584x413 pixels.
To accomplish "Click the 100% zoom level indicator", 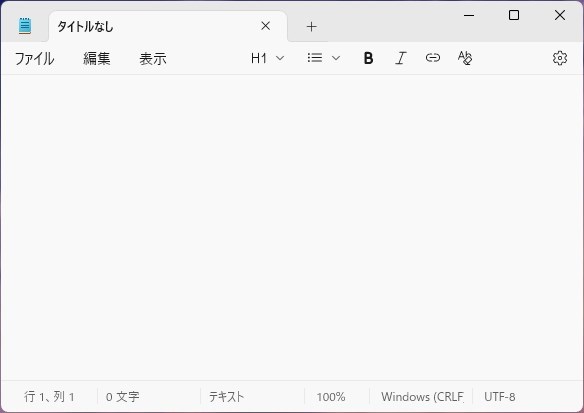I will tap(331, 397).
